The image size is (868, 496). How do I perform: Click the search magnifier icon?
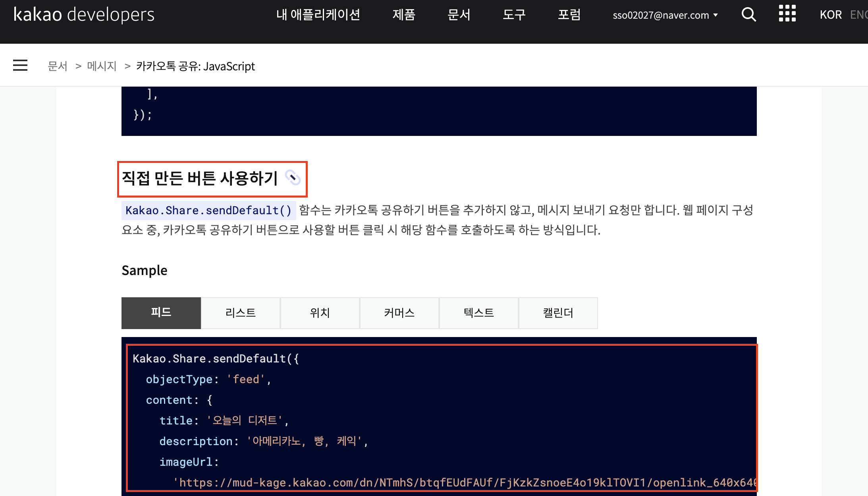(748, 15)
